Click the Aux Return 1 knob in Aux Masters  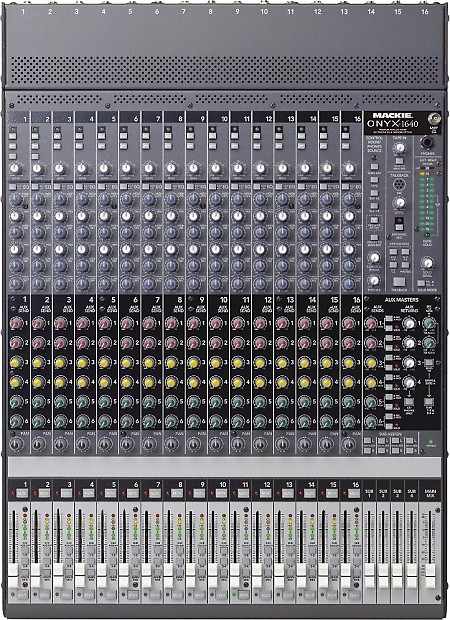point(408,323)
